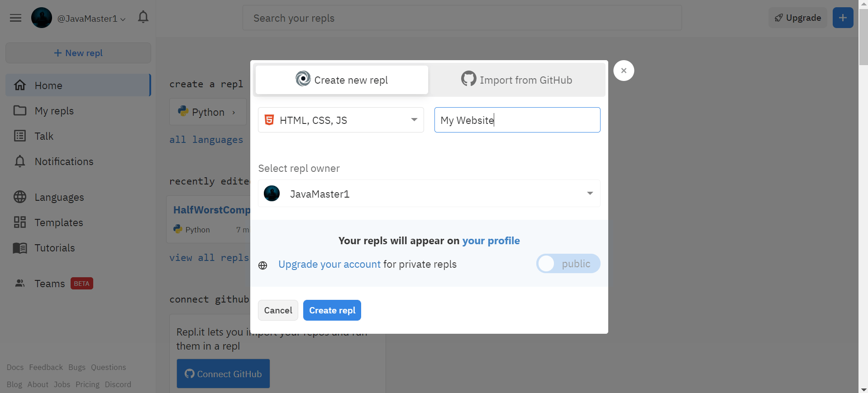Click the Feedback footer link
This screenshot has width=868, height=393.
tap(46, 367)
